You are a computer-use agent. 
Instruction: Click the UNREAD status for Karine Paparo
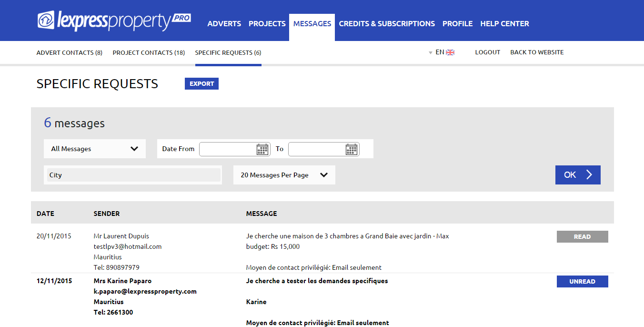coord(583,281)
